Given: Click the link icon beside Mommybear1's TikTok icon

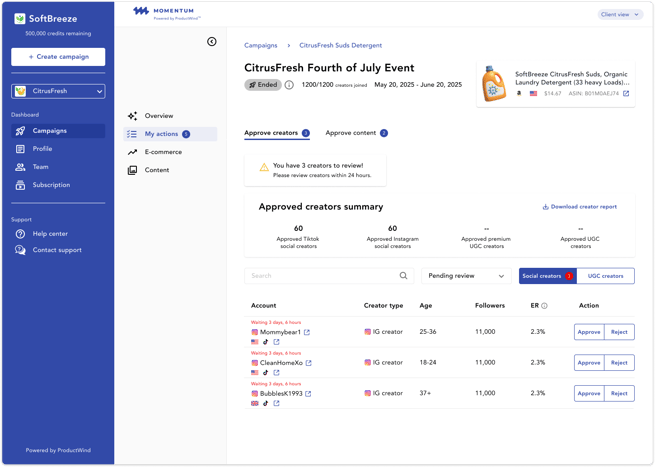Looking at the screenshot, I should coord(276,342).
